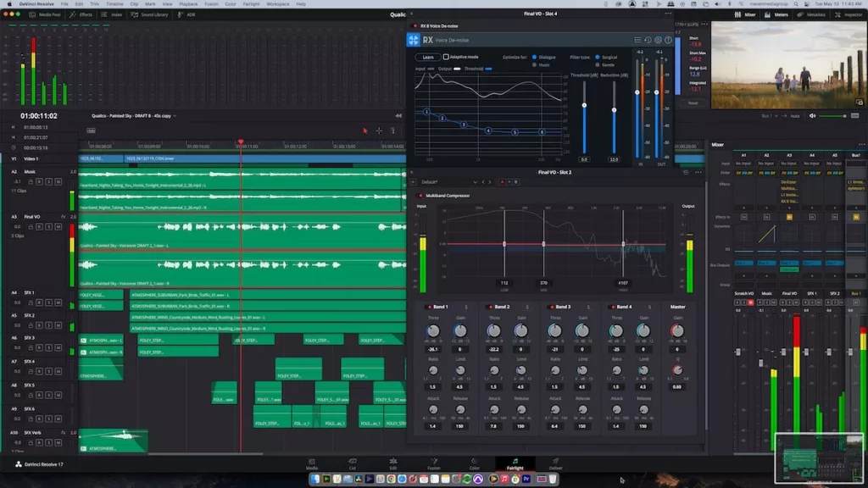Switch to the Fairlight page tab
Image resolution: width=868 pixels, height=488 pixels.
[515, 463]
